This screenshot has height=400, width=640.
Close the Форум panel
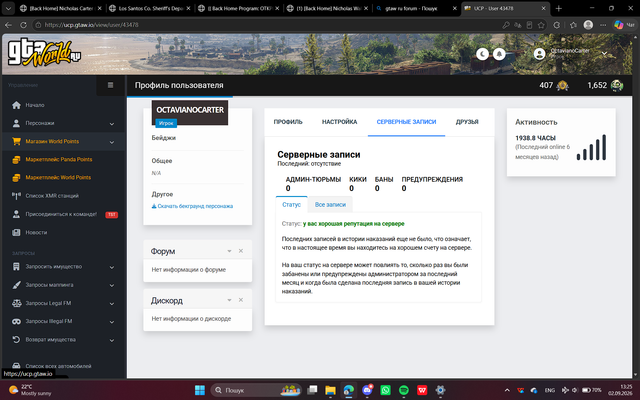(x=241, y=251)
